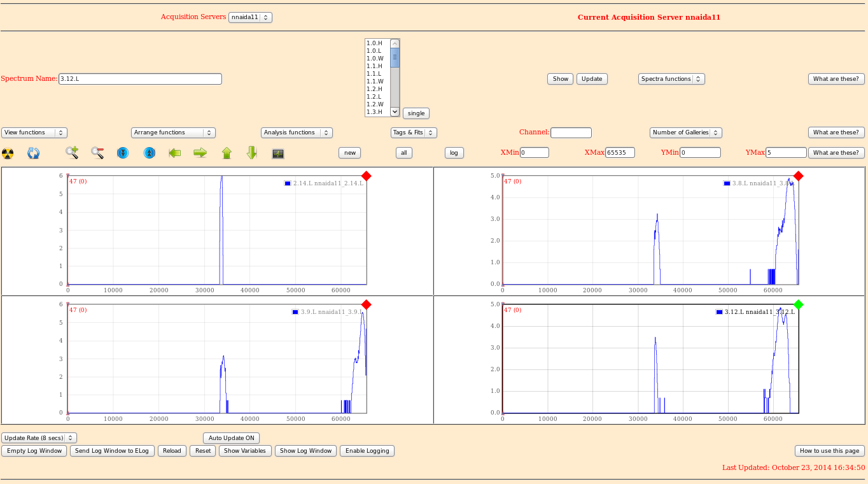Select 1.2.W in the spectrum list
The width and height of the screenshot is (868, 484).
pos(375,104)
